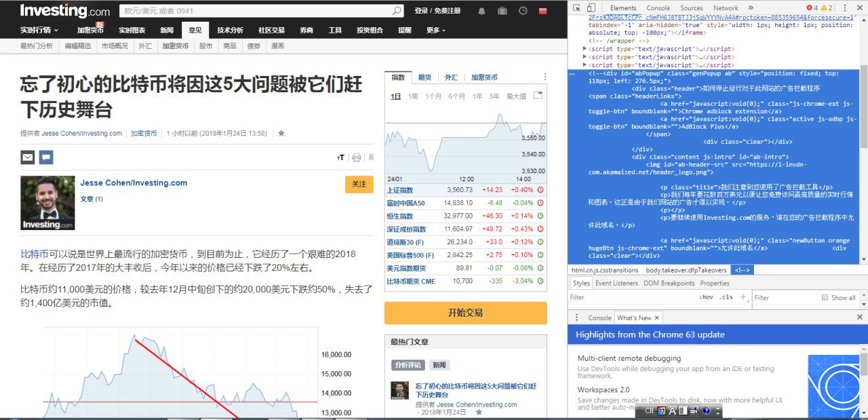Click the 关注 follow button for author
868x420 pixels.
click(359, 185)
